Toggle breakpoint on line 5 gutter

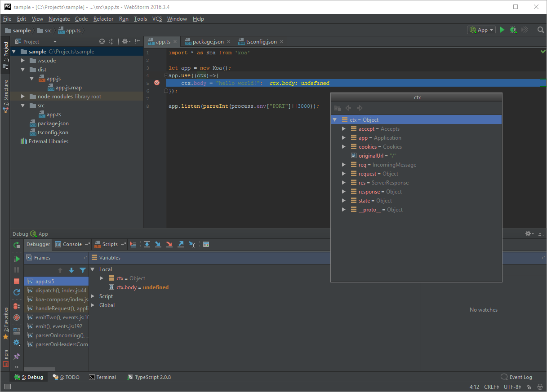point(157,83)
